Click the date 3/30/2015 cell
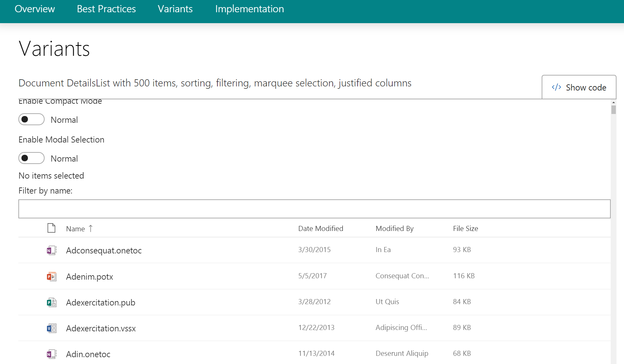The image size is (624, 364). pyautogui.click(x=314, y=249)
